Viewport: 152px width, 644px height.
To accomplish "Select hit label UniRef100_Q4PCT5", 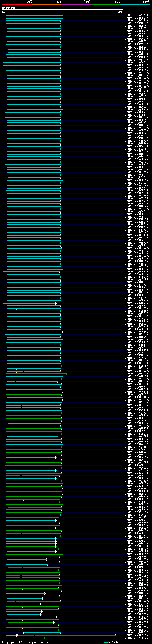I will (x=136, y=593).
